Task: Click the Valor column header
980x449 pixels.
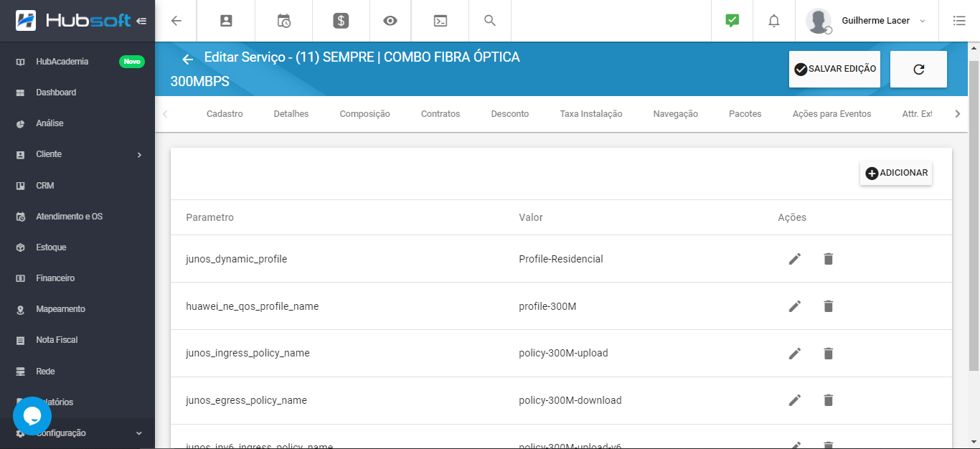Action: pyautogui.click(x=531, y=217)
